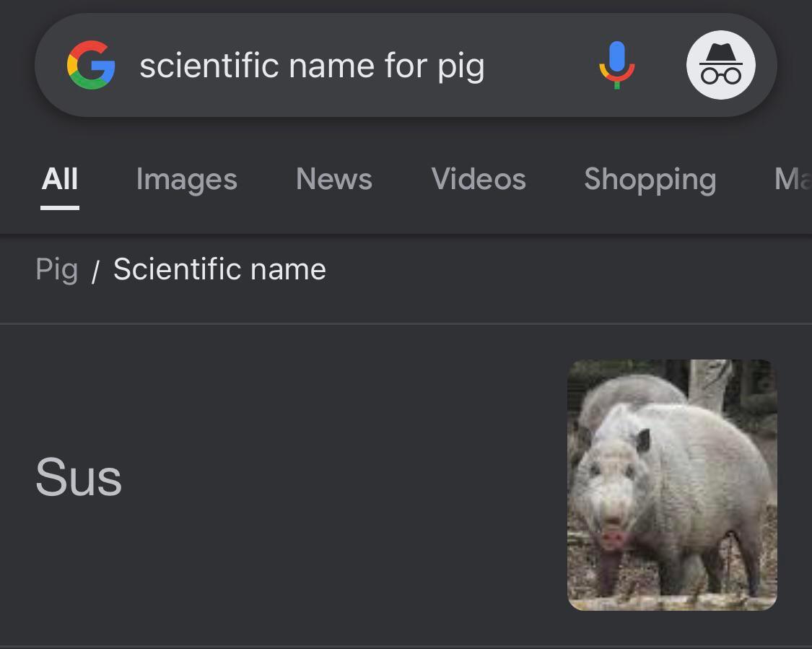Click the Scientific name breadcrumb
This screenshot has height=649, width=812.
click(x=219, y=269)
